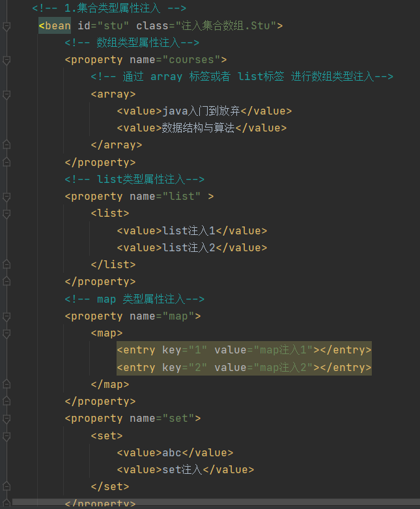Click fold end marker beside </set>

pos(7,487)
